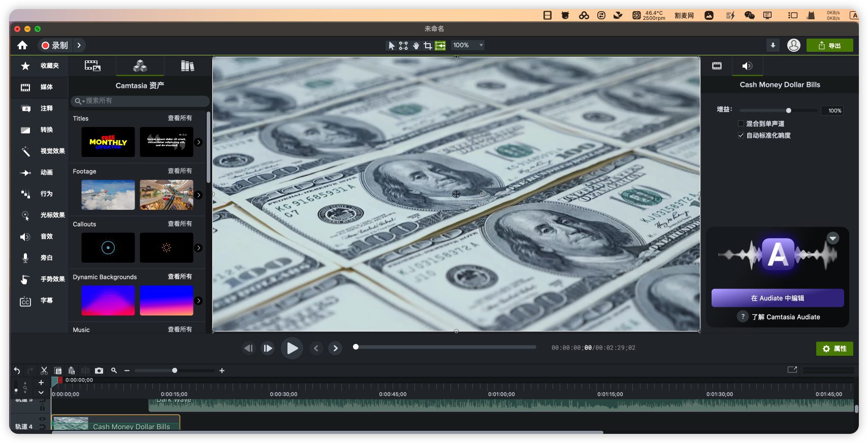Select the Crop tool
The height and width of the screenshot is (443, 868).
(x=428, y=46)
